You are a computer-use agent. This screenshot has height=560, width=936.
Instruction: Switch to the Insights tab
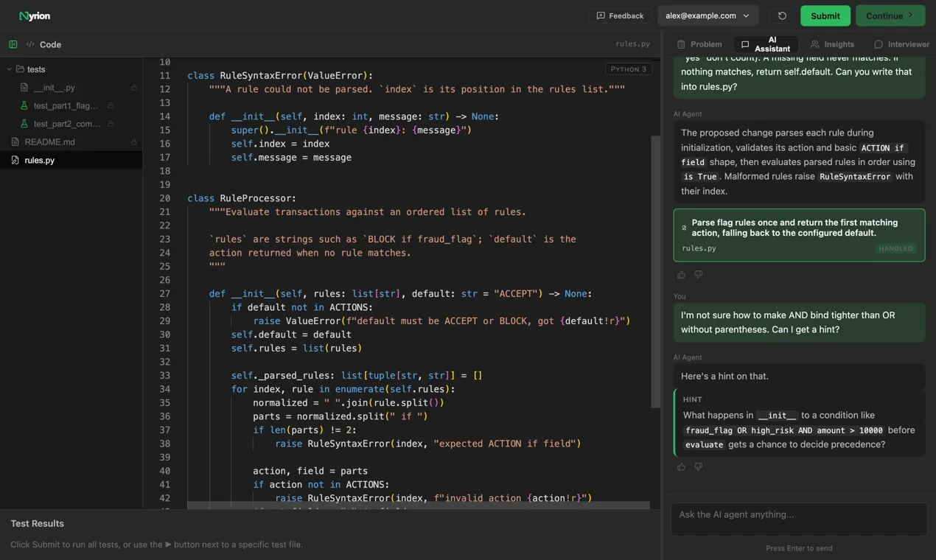832,44
